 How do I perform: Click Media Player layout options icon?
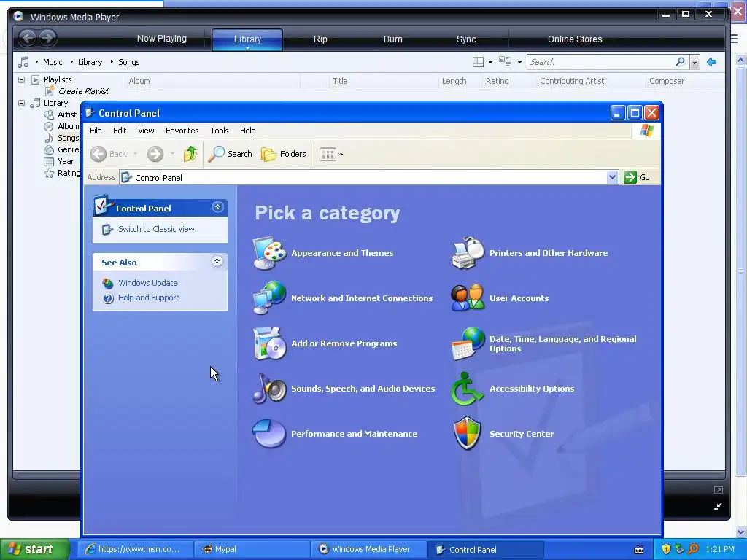478,62
